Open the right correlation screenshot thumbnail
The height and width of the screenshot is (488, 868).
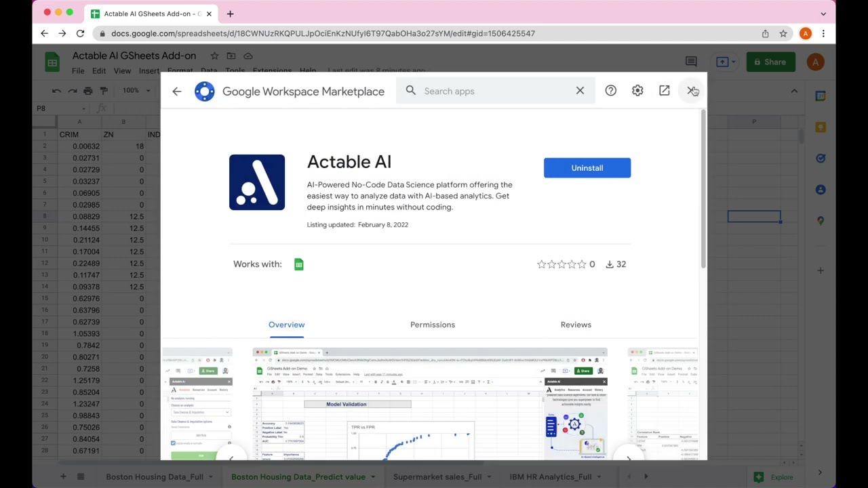click(x=663, y=404)
